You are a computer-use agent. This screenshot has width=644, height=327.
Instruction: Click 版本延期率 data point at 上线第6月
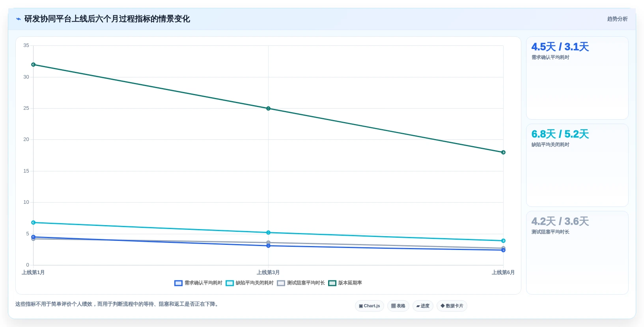(503, 152)
